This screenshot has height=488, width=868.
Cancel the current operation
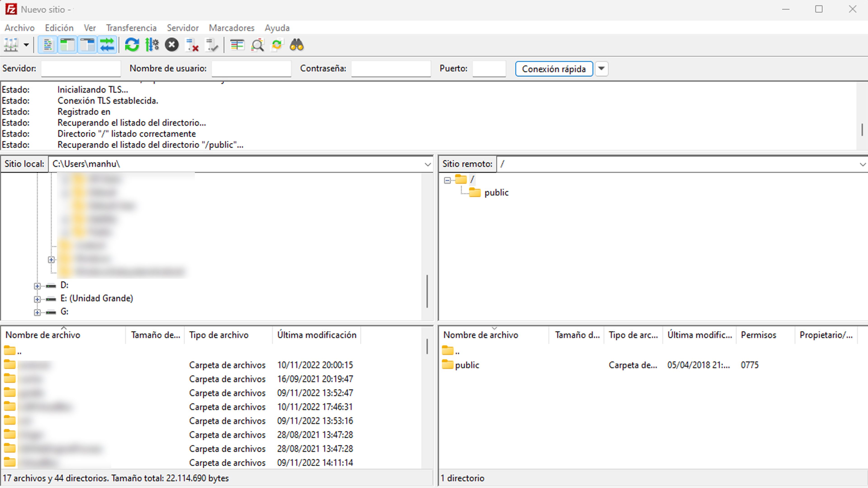[172, 45]
